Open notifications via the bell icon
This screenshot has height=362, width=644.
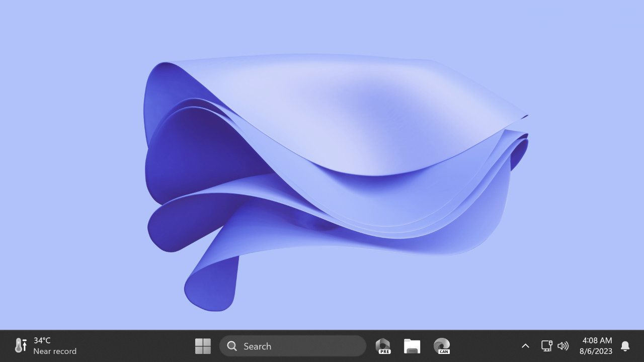pos(625,346)
